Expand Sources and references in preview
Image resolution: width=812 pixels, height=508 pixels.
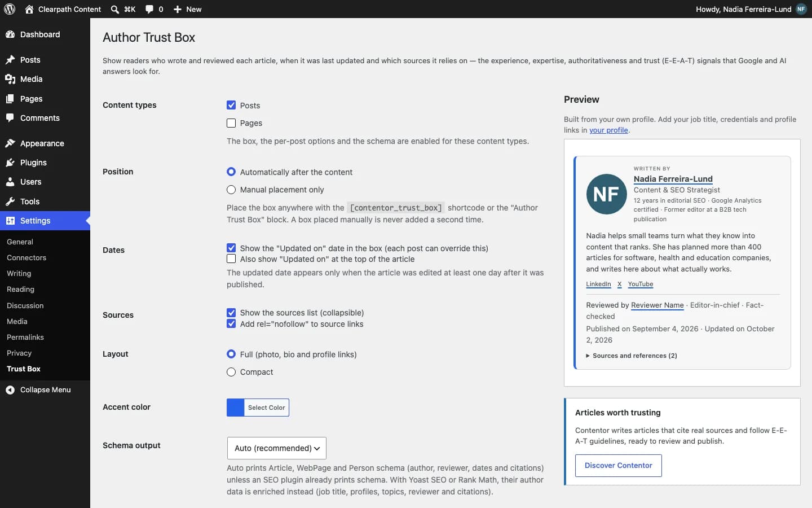point(632,356)
